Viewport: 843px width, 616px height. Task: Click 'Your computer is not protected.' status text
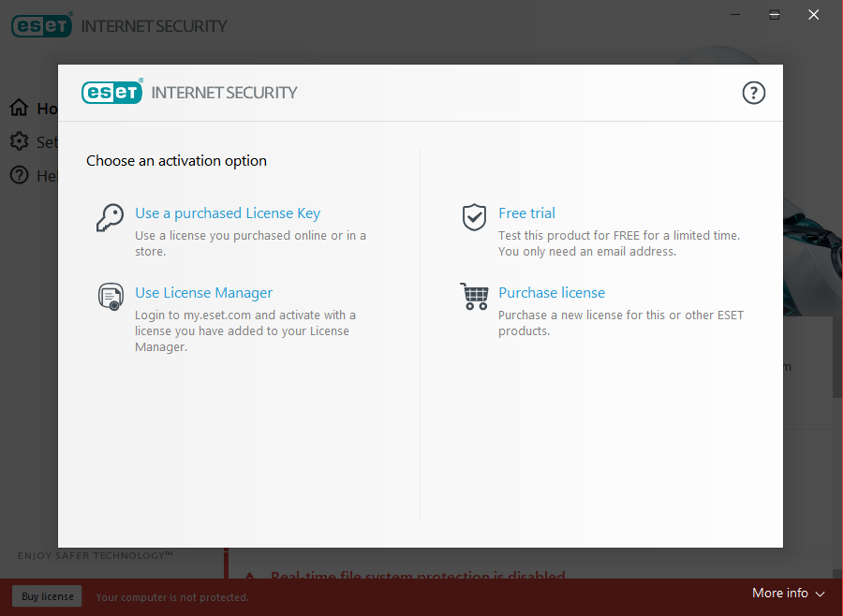pyautogui.click(x=172, y=597)
